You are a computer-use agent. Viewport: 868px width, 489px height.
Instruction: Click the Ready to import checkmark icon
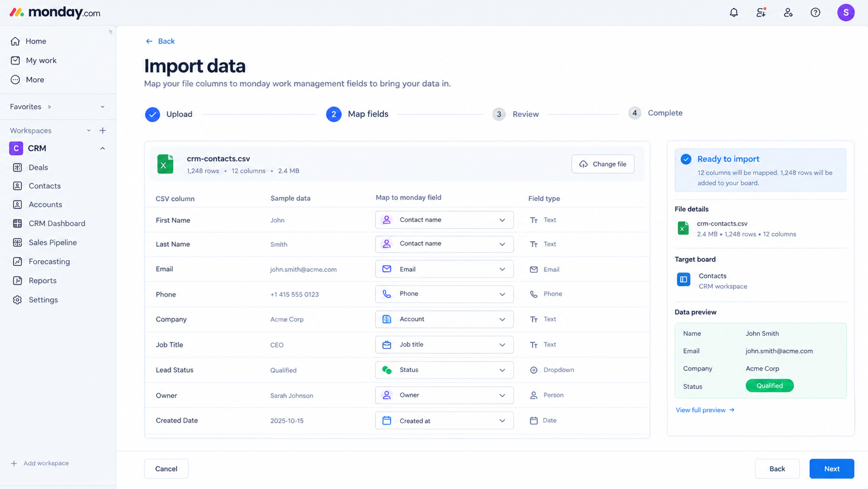(686, 159)
